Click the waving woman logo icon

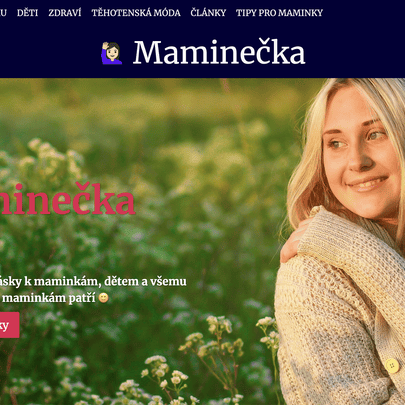tap(112, 53)
